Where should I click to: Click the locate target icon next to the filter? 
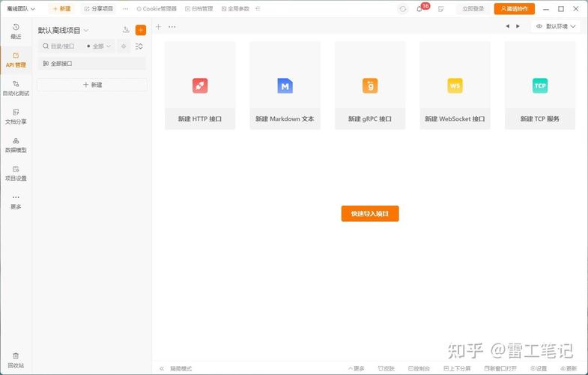point(124,46)
